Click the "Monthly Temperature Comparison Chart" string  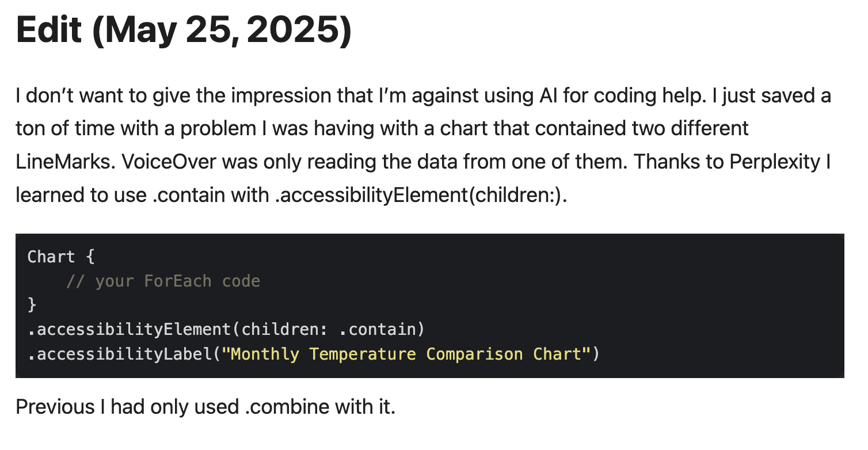pos(406,353)
